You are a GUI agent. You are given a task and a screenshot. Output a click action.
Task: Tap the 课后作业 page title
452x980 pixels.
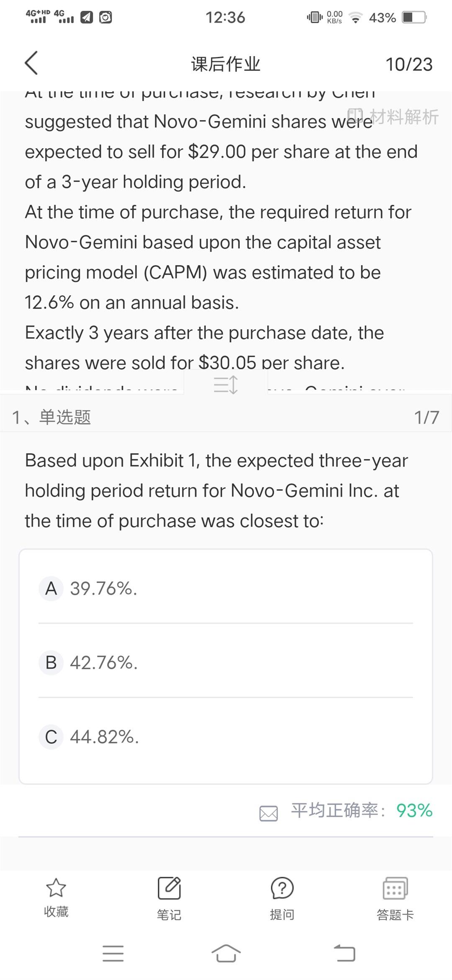226,64
